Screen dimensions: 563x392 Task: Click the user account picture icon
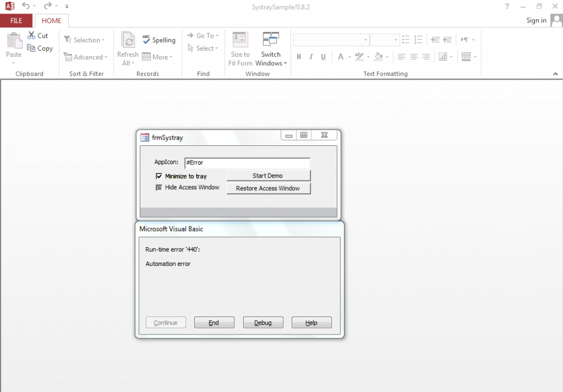tap(557, 20)
